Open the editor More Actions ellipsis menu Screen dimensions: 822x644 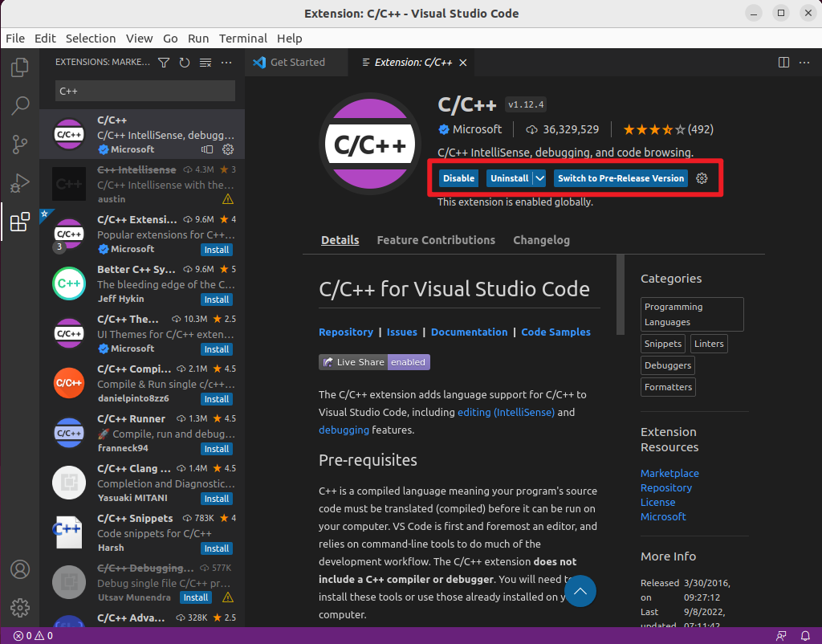pos(804,62)
